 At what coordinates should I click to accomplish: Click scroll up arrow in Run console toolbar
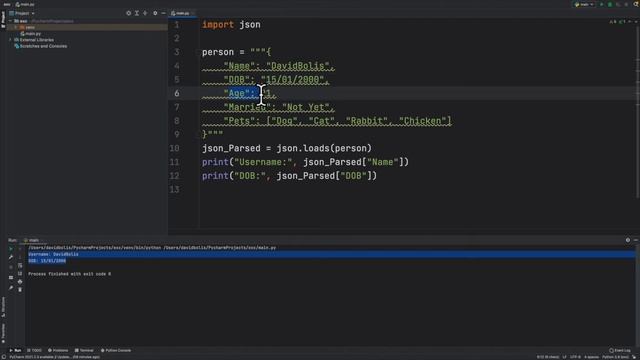tap(20, 248)
